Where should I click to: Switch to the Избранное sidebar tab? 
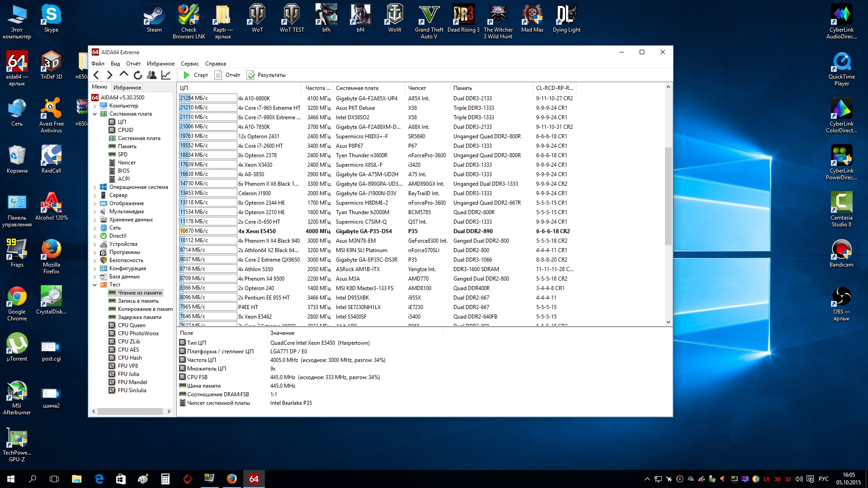tap(127, 87)
